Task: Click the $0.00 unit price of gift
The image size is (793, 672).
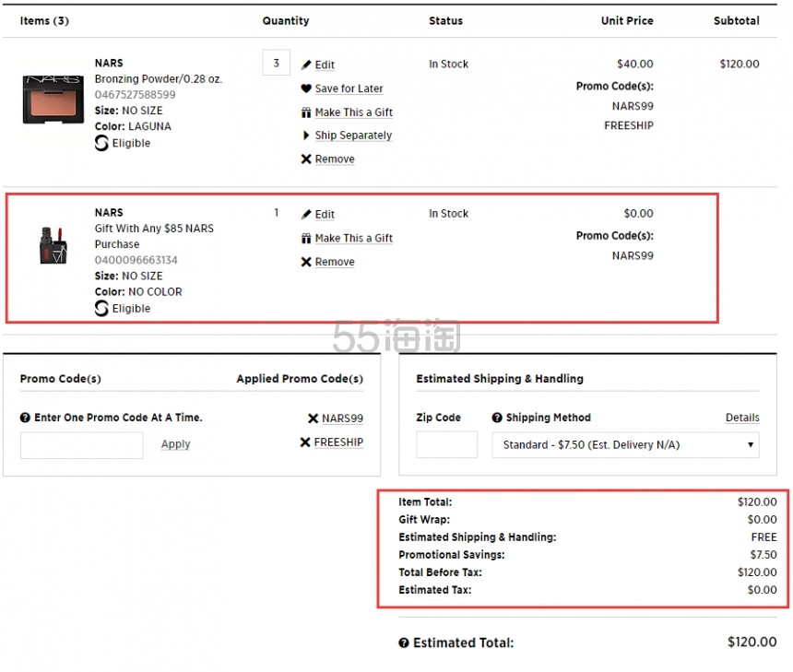Action: [638, 213]
